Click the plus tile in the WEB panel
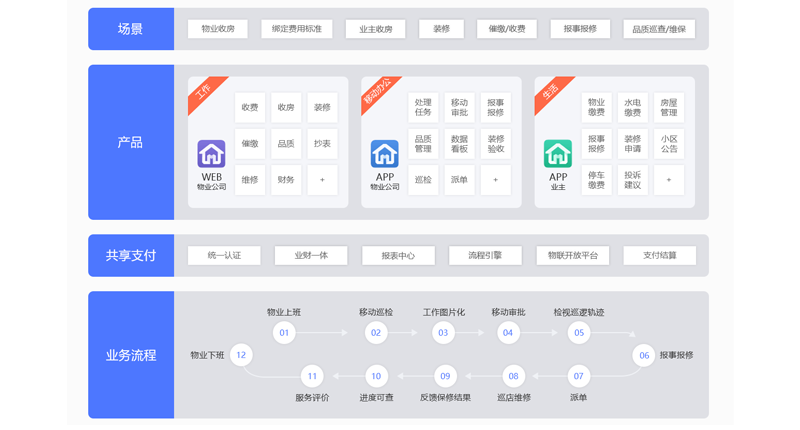The width and height of the screenshot is (800, 430). pyautogui.click(x=322, y=180)
